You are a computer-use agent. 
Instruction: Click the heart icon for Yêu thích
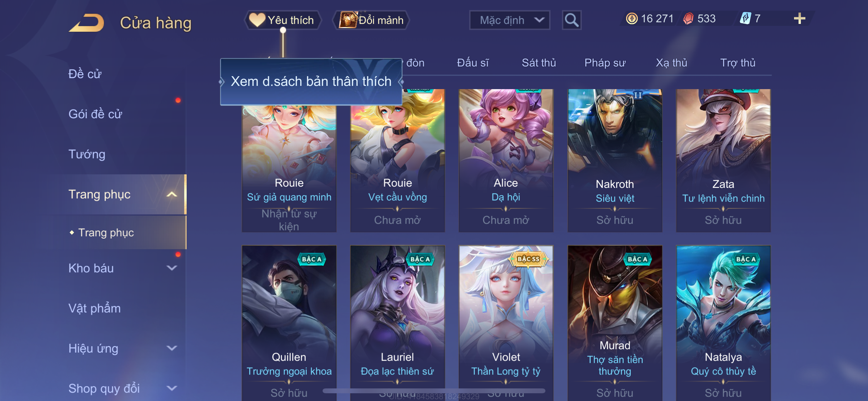tap(257, 20)
